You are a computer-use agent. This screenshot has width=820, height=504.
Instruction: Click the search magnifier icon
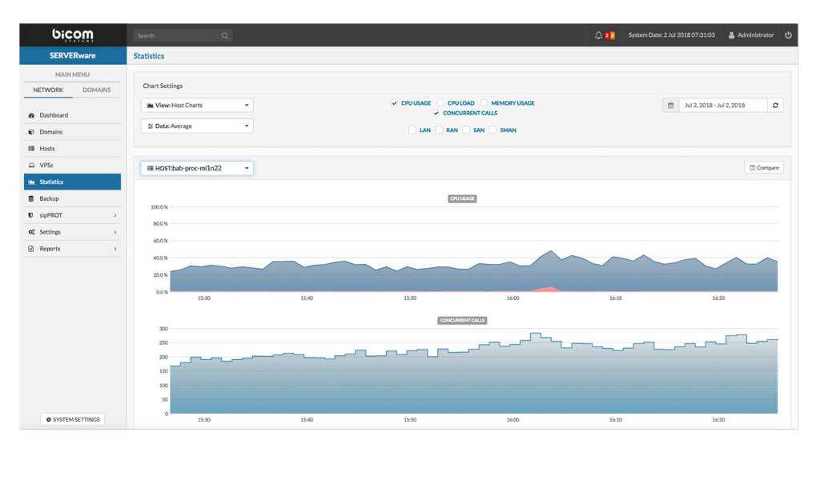[x=225, y=35]
